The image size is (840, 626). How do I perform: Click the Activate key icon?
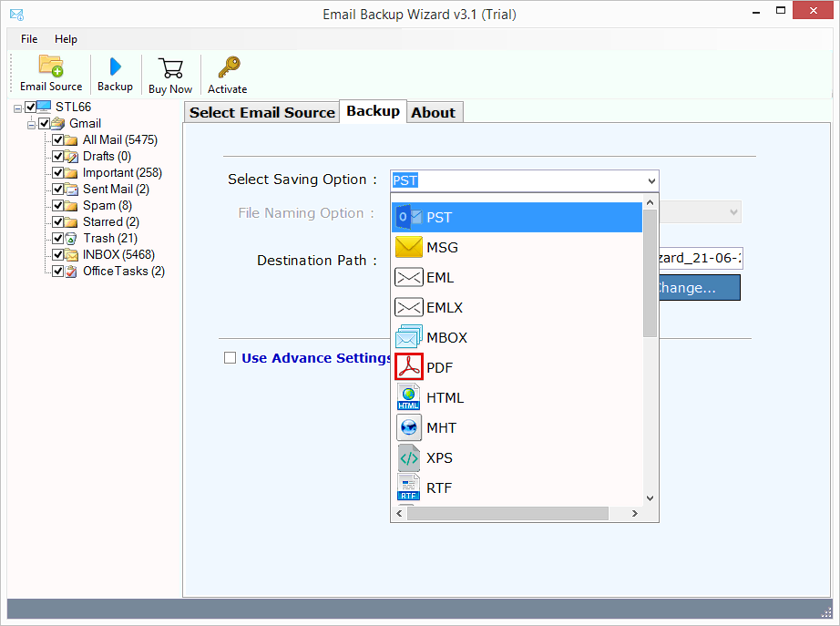point(229,67)
